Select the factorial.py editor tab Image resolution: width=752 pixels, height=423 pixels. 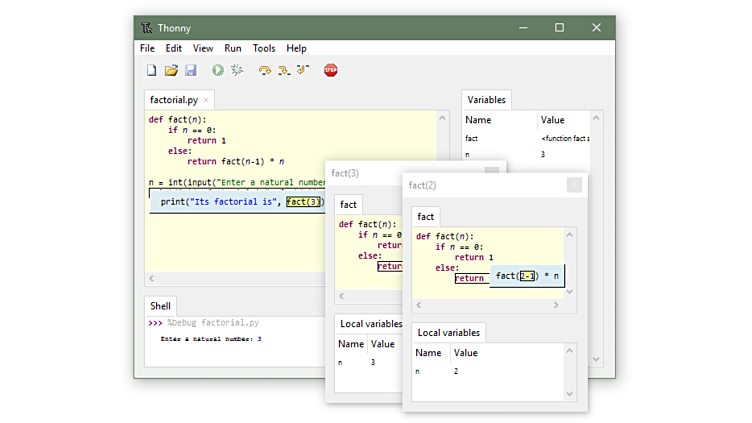[x=173, y=100]
